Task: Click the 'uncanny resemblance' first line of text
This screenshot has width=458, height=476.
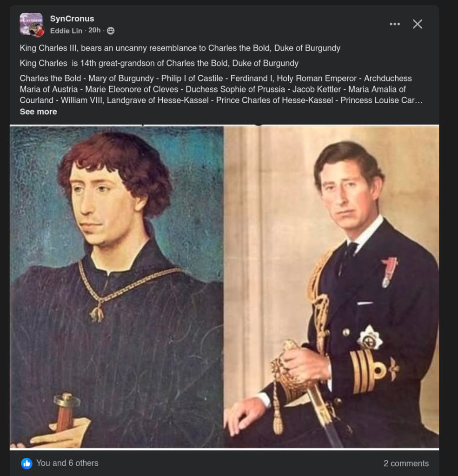Action: [180, 48]
